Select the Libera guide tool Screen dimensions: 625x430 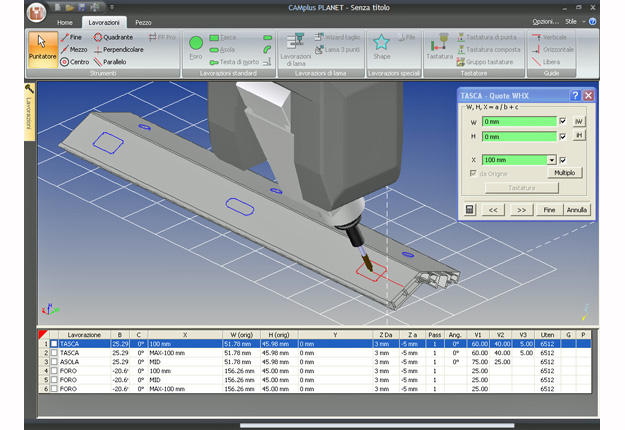pyautogui.click(x=546, y=62)
